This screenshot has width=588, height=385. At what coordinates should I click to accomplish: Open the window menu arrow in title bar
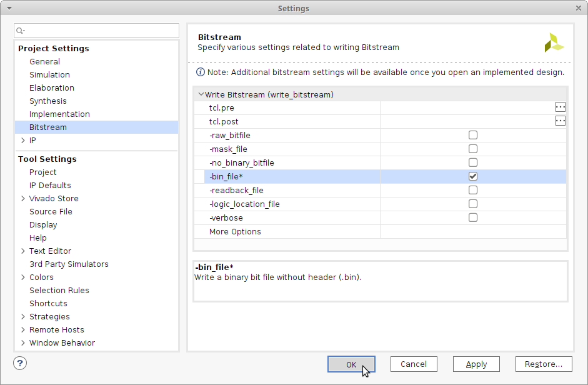9,8
